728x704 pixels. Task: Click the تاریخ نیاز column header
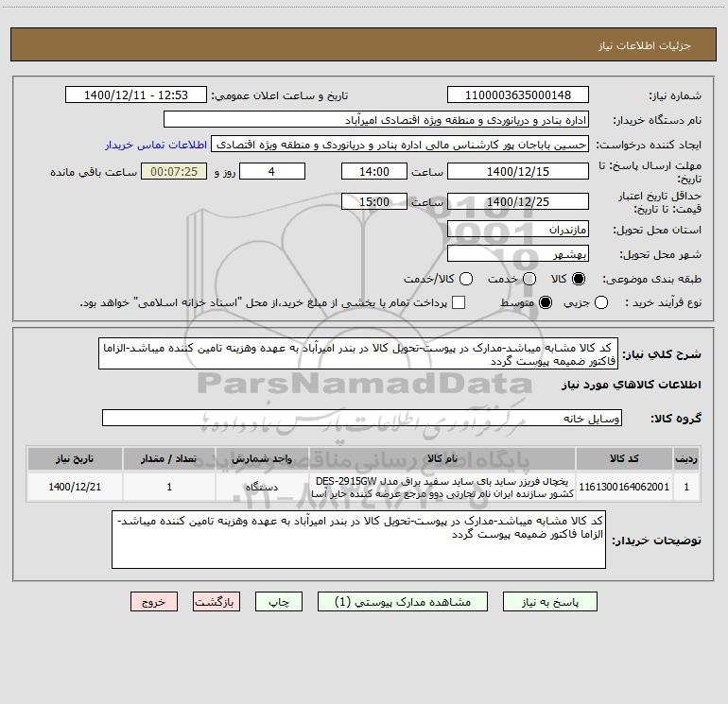click(x=75, y=458)
